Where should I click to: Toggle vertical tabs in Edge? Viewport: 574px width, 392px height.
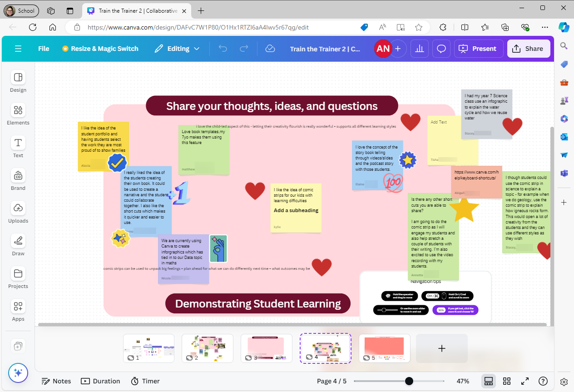pyautogui.click(x=69, y=10)
